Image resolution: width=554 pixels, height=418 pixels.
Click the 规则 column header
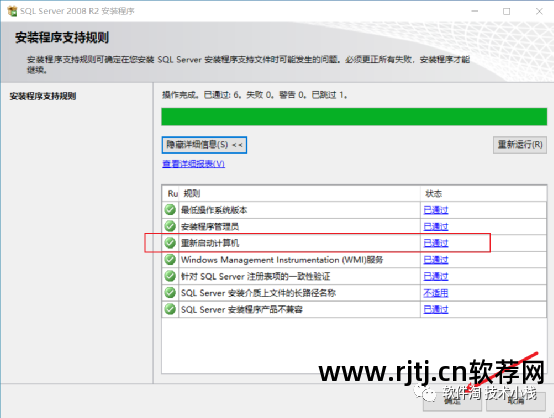tap(300, 193)
